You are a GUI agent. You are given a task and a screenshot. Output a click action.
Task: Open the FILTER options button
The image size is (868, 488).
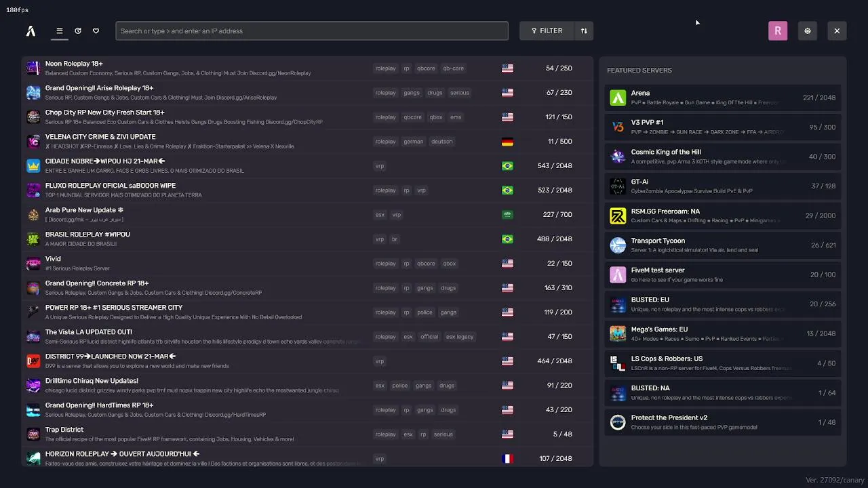(547, 30)
